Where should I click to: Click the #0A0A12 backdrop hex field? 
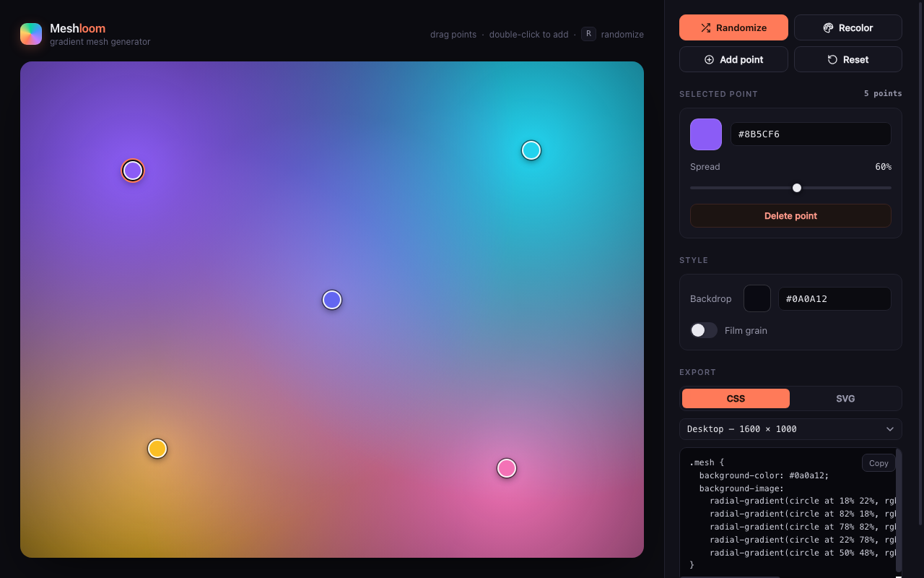click(x=834, y=298)
